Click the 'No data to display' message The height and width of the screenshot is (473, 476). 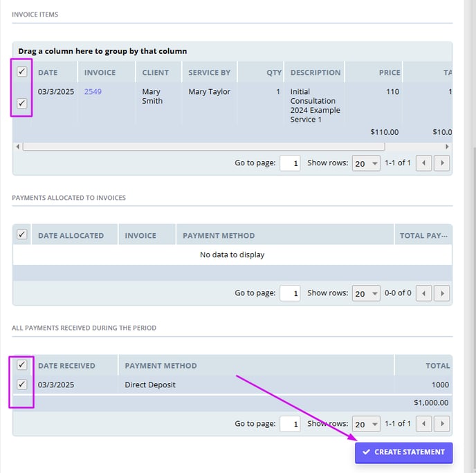click(232, 254)
